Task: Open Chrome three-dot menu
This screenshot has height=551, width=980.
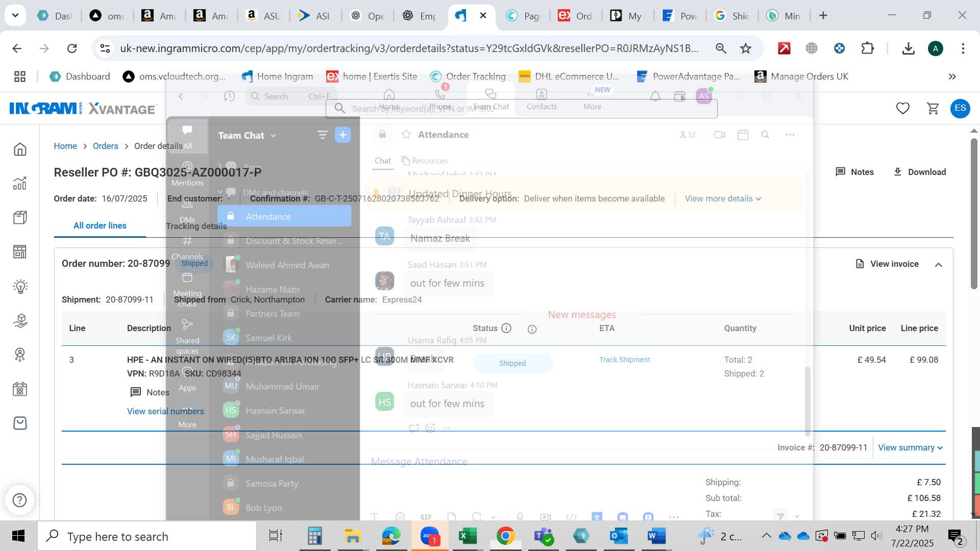Action: 963,48
